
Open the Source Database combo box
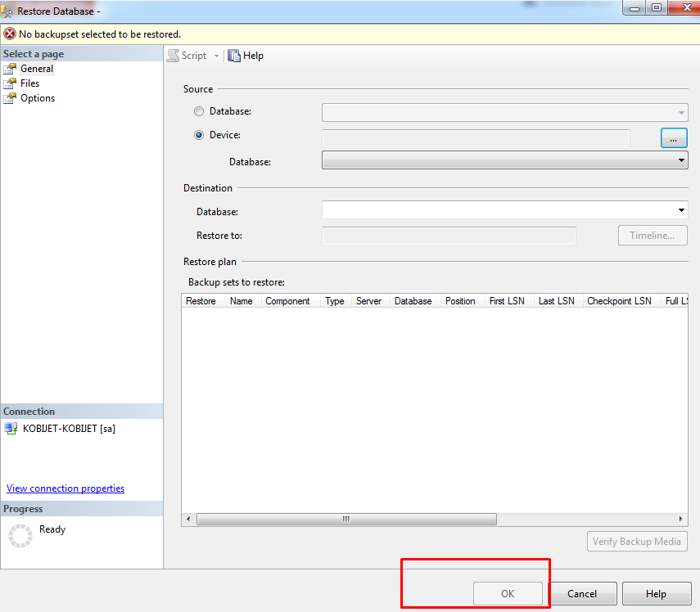click(505, 112)
